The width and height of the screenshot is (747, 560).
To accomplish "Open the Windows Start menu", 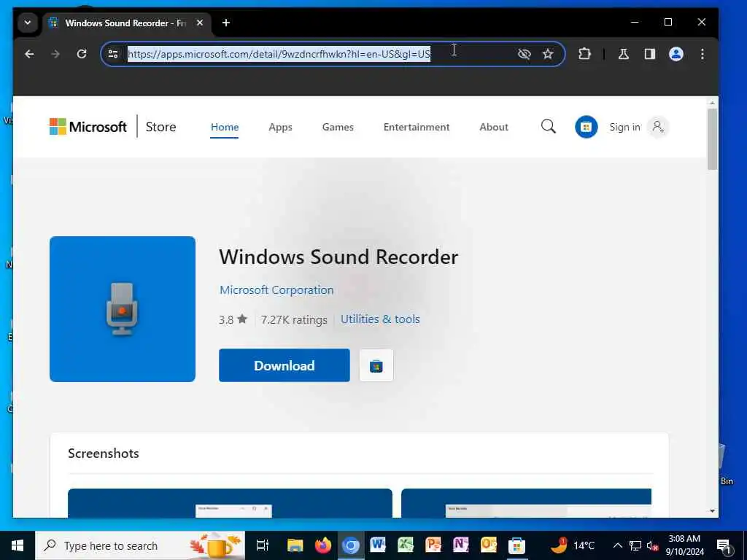I will click(18, 545).
